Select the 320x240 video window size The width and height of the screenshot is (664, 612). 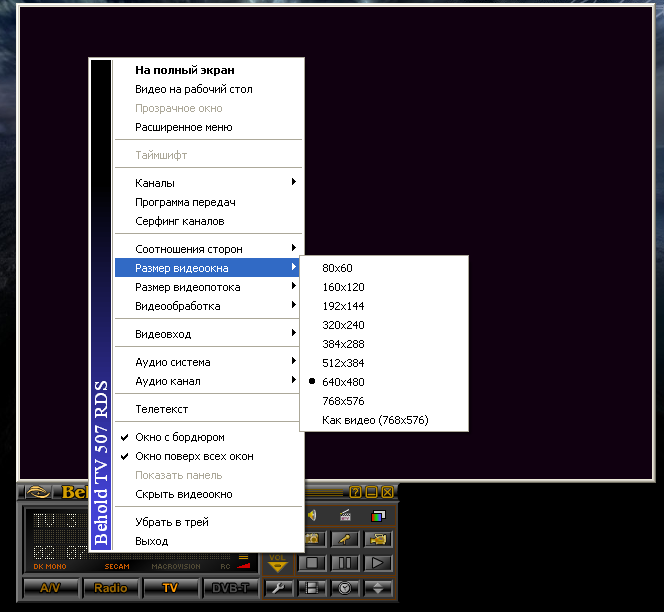343,325
